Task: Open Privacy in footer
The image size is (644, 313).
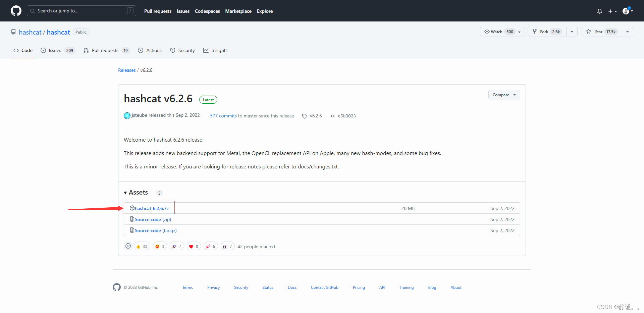Action: tap(213, 288)
